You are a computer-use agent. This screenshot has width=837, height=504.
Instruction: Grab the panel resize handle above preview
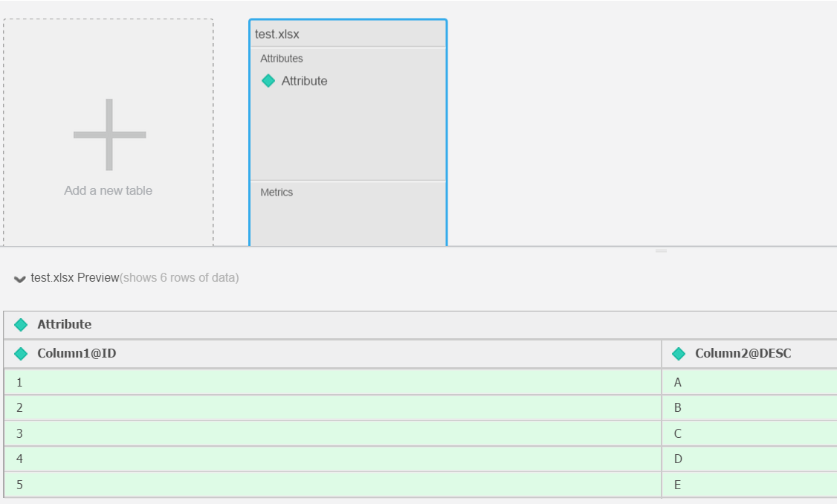[x=661, y=251]
